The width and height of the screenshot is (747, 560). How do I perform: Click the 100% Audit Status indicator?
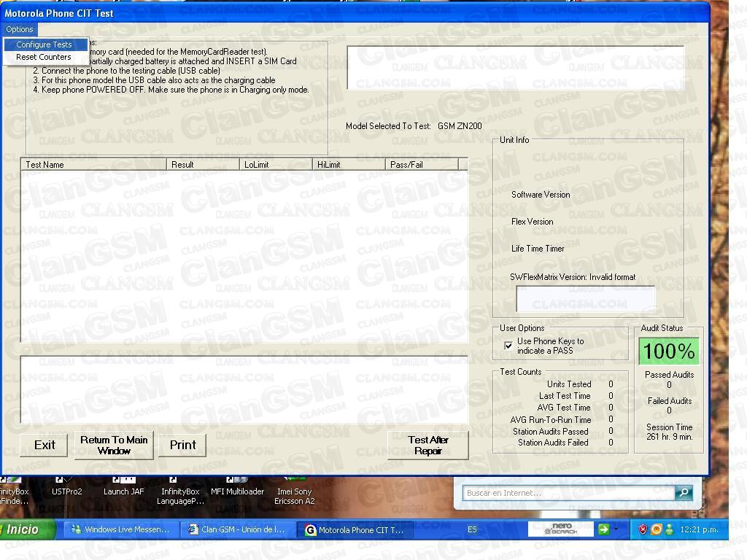pos(669,351)
